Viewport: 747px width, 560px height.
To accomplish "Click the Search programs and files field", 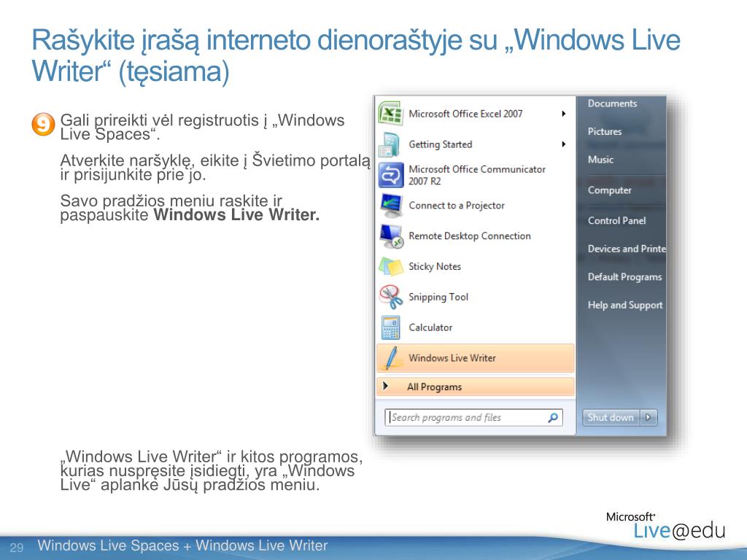I will 473,418.
